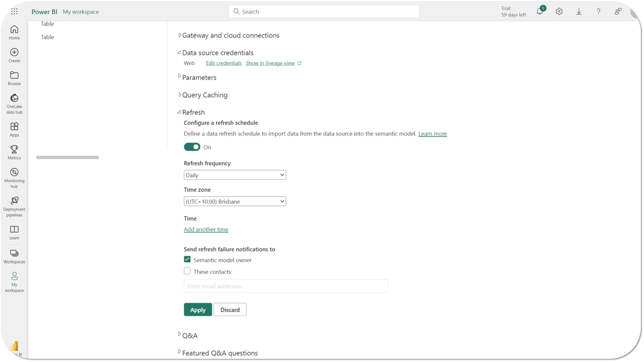Turn off the refresh schedule toggle
Screen dimensions: 644x362
tap(192, 147)
